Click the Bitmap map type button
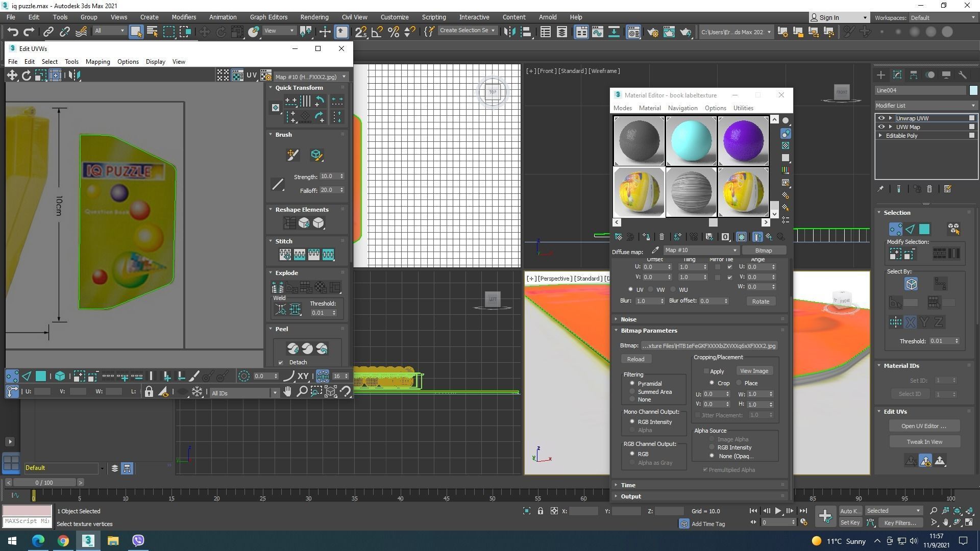Viewport: 980px width, 551px height. click(764, 251)
